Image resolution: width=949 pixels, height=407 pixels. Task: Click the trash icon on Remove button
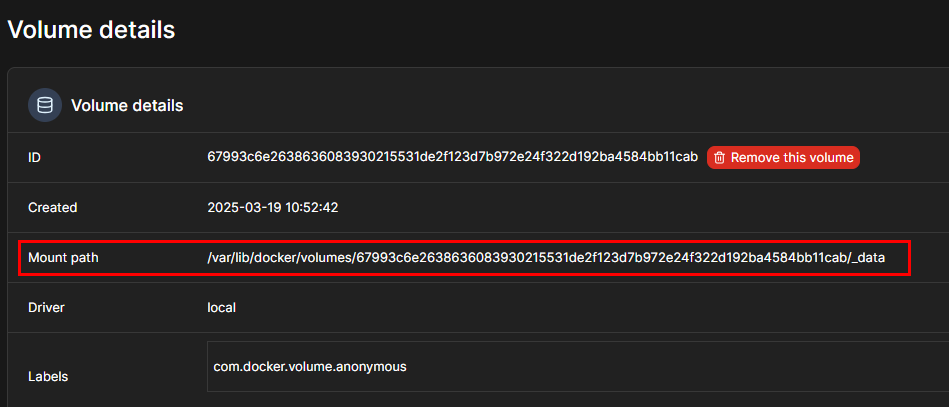click(719, 158)
